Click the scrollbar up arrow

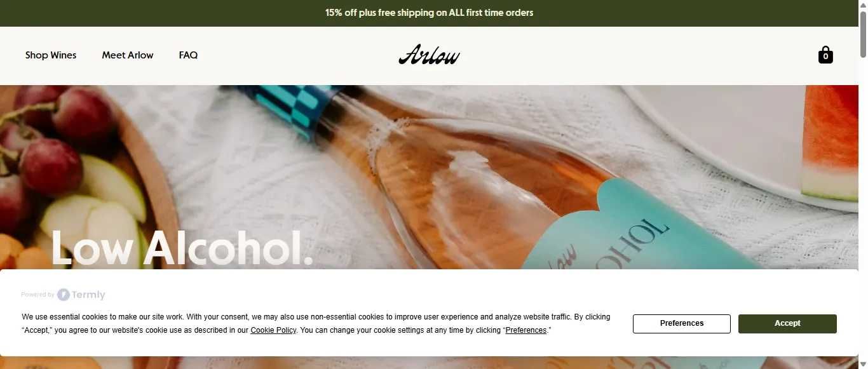863,4
